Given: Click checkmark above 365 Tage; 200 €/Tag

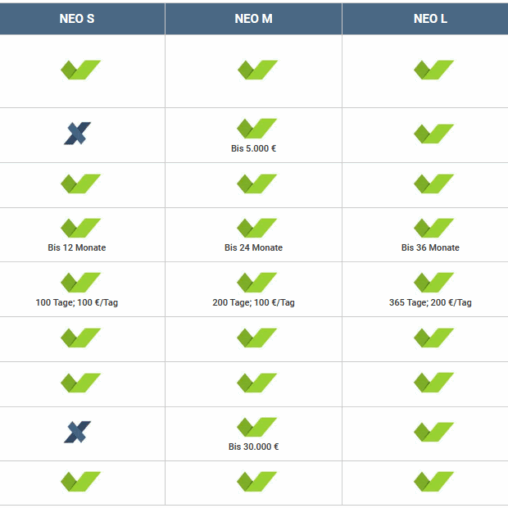Looking at the screenshot, I should pyautogui.click(x=434, y=282).
